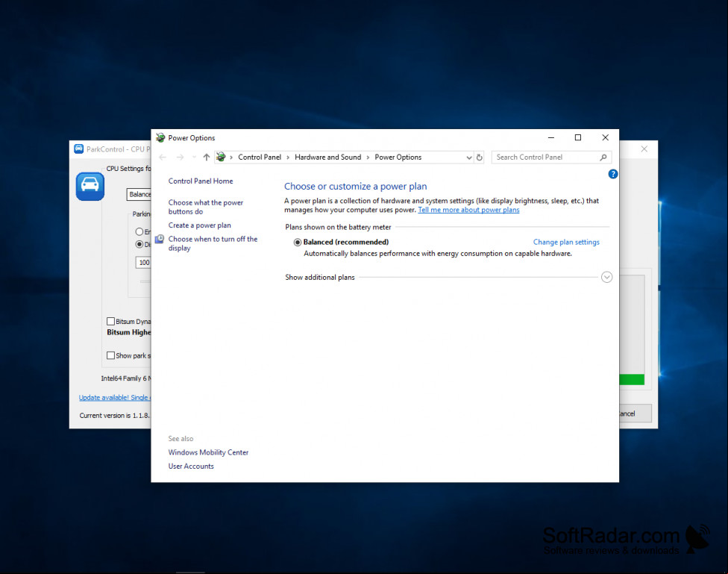728x574 pixels.
Task: Click Plans shown on the battery meter text
Action: [338, 227]
